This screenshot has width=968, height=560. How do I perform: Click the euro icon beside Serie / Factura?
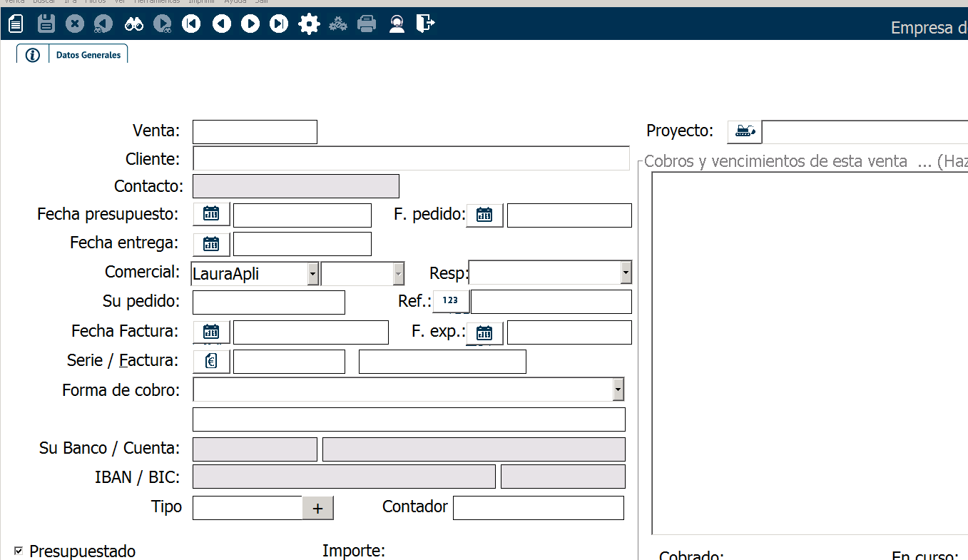tap(211, 361)
